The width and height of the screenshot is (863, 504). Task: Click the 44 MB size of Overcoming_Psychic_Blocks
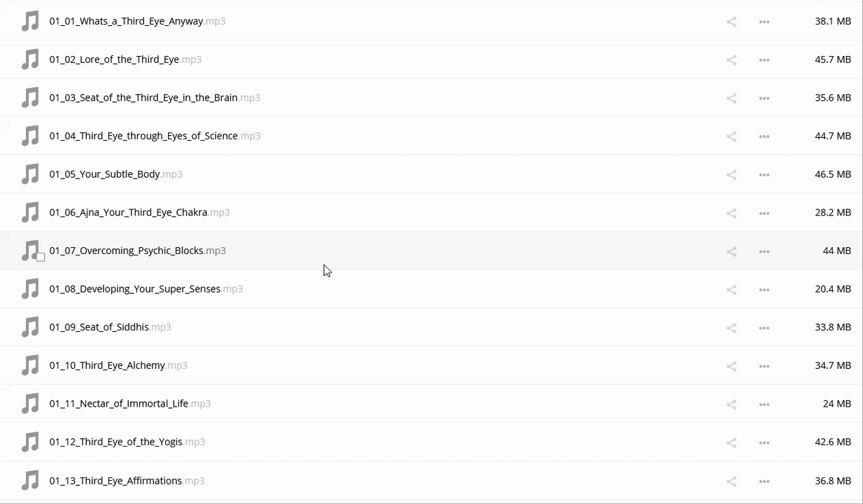point(836,251)
